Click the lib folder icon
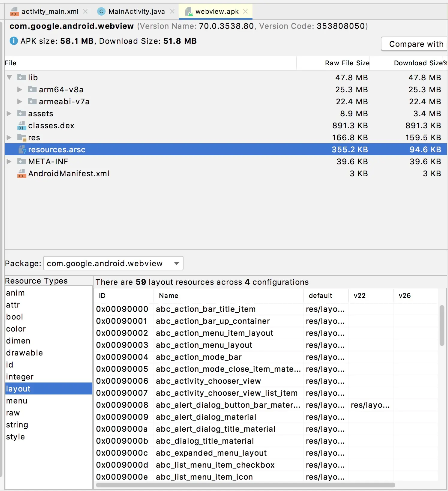448x491 pixels. tap(22, 77)
